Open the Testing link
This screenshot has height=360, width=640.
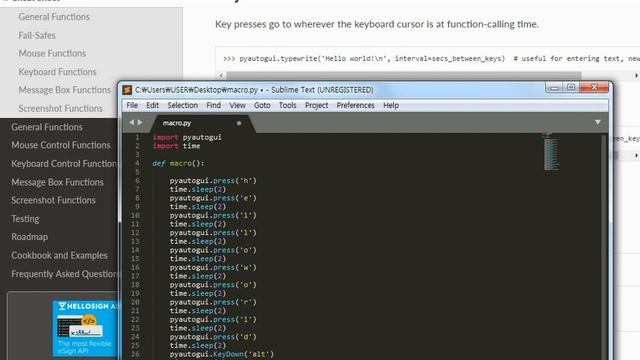[25, 219]
